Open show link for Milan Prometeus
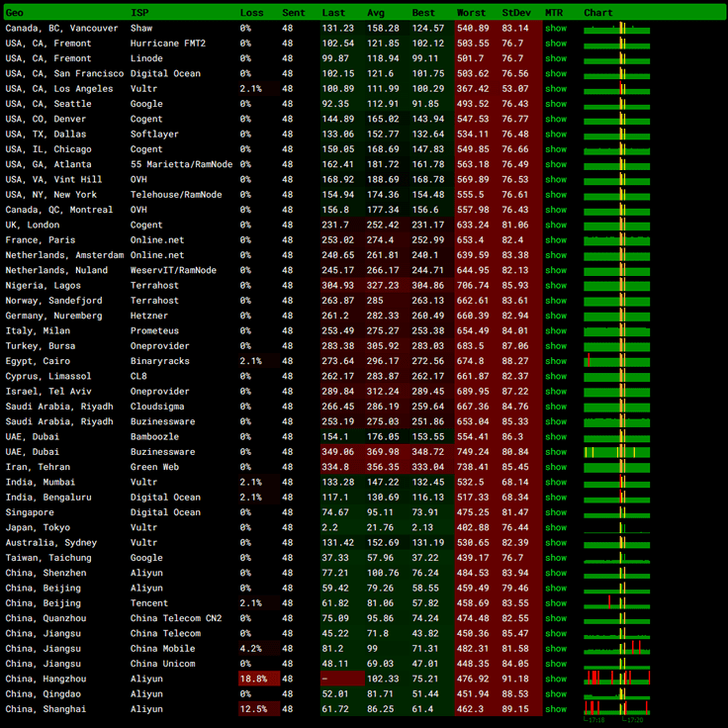 pyautogui.click(x=556, y=331)
